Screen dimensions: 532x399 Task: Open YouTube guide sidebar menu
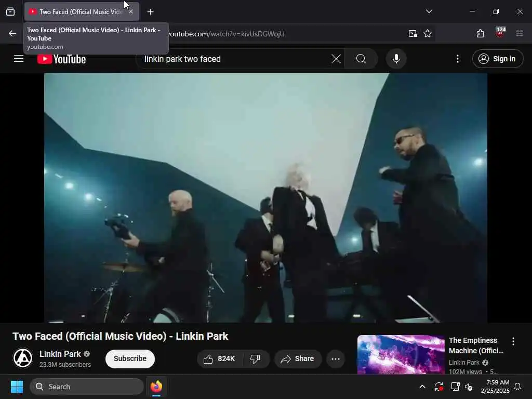19,59
